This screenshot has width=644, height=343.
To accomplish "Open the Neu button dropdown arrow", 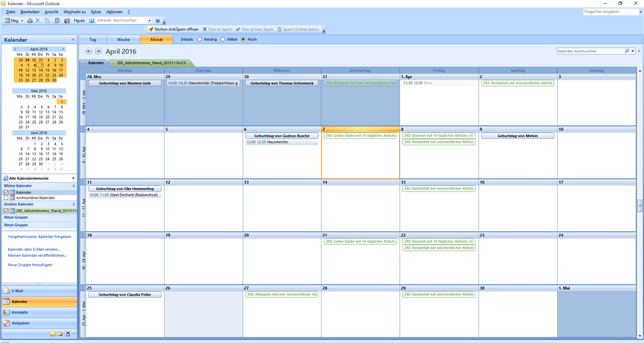I will point(22,21).
